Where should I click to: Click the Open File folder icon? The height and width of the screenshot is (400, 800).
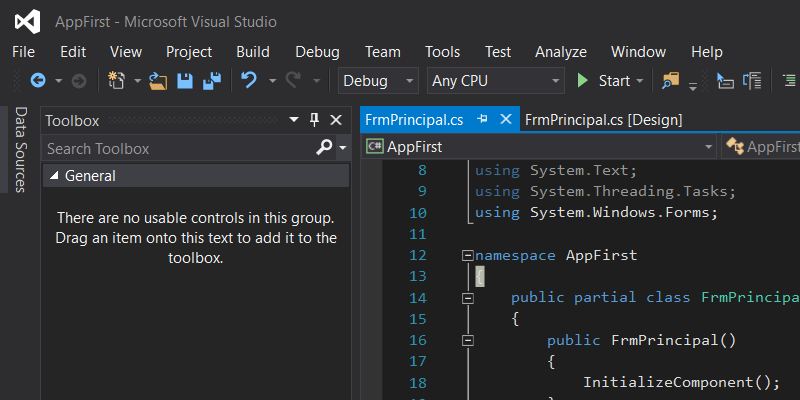[159, 81]
